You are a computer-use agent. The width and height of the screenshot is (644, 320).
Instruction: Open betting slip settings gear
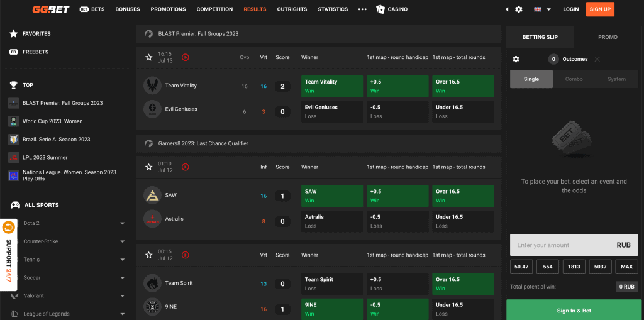tap(516, 59)
